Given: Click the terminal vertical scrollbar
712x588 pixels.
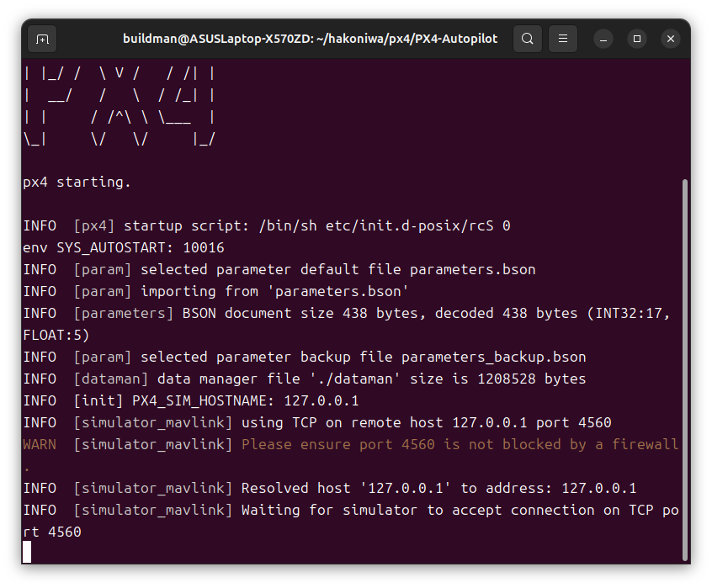Looking at the screenshot, I should pyautogui.click(x=685, y=370).
